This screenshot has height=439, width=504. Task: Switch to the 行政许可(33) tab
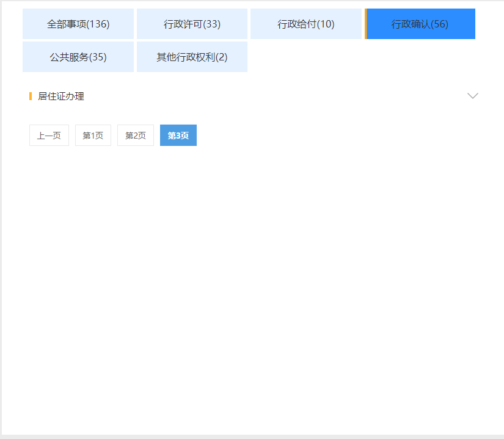192,24
